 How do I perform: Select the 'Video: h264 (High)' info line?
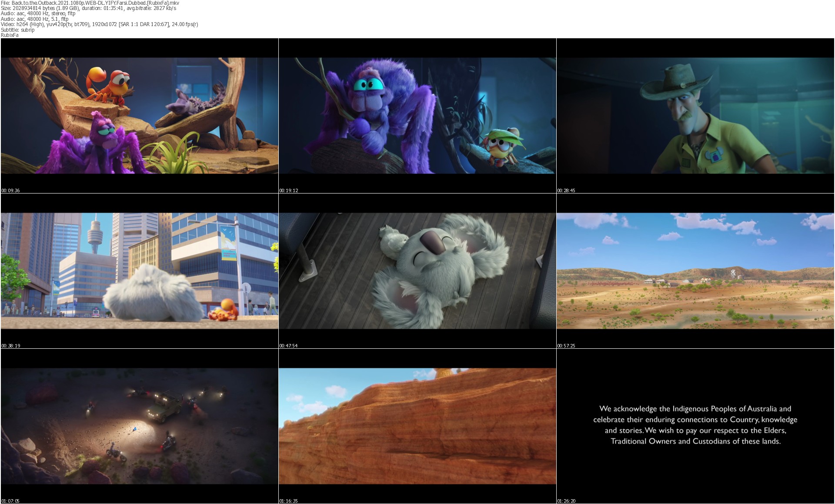(x=100, y=24)
